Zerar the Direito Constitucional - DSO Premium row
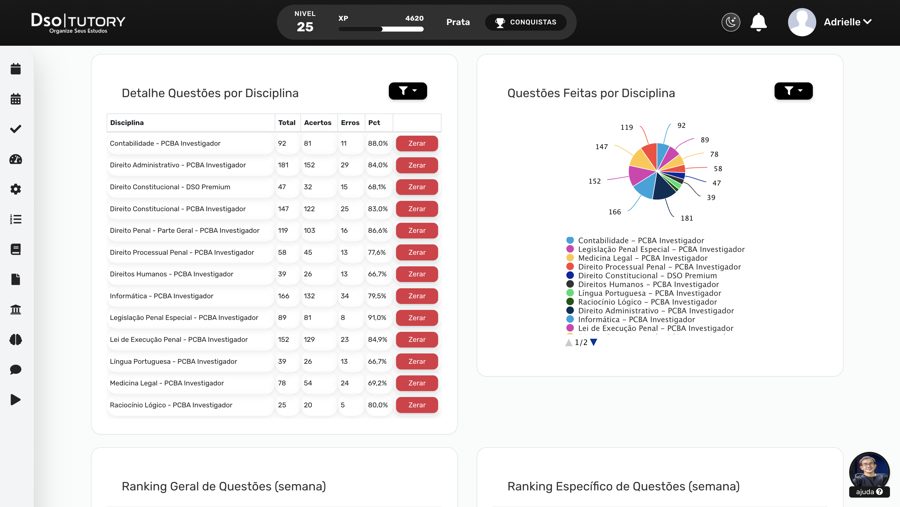The image size is (900, 507). click(x=417, y=187)
